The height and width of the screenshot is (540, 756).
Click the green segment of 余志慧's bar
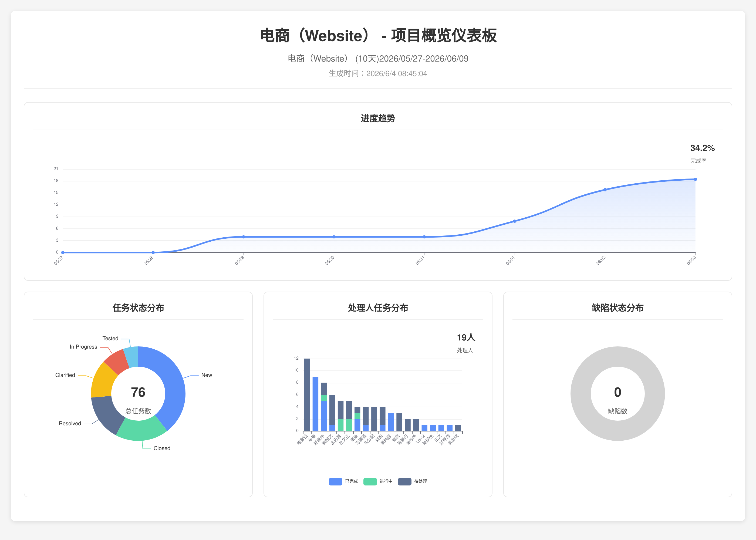341,425
